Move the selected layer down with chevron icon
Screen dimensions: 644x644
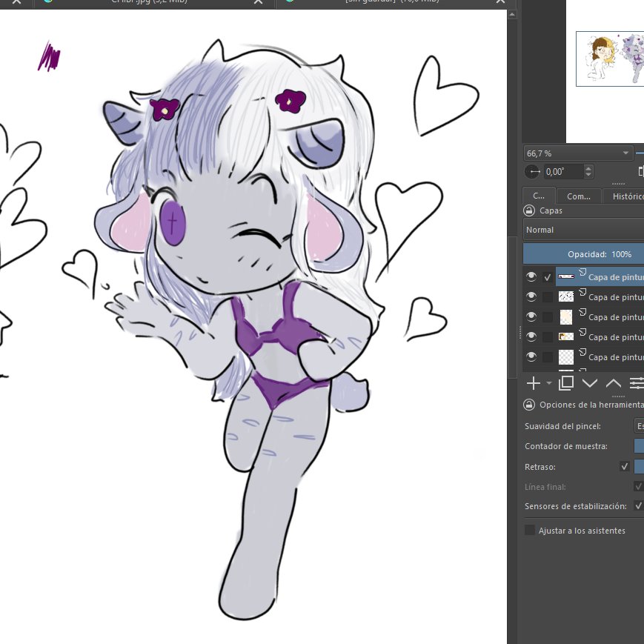[590, 383]
